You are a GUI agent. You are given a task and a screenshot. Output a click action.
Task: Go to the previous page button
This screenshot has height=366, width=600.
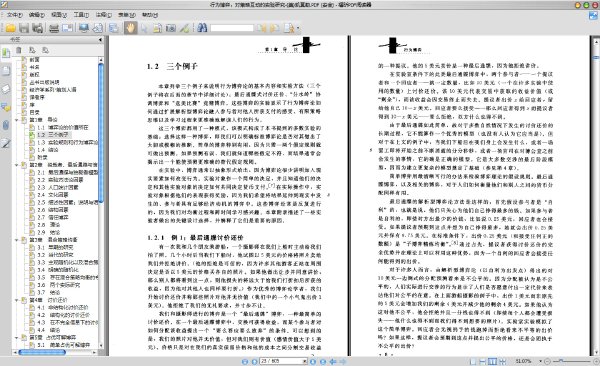(254, 361)
